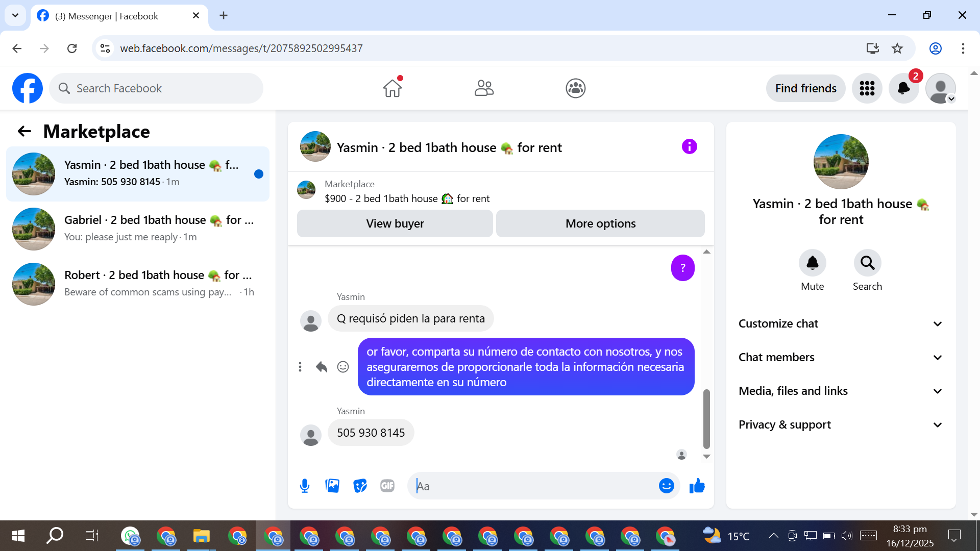Open File Explorer from the taskbar

[x=202, y=536]
